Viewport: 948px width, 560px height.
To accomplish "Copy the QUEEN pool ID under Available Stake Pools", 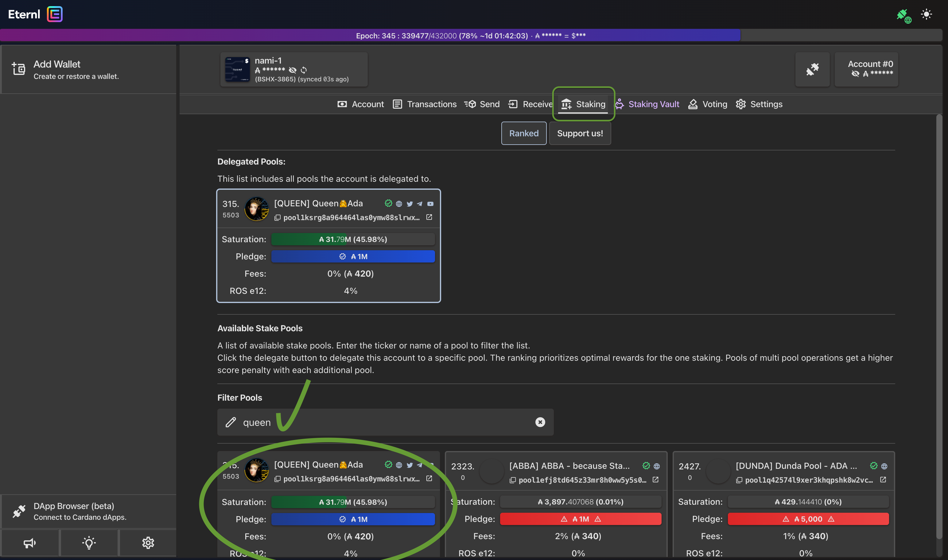I will 277,479.
